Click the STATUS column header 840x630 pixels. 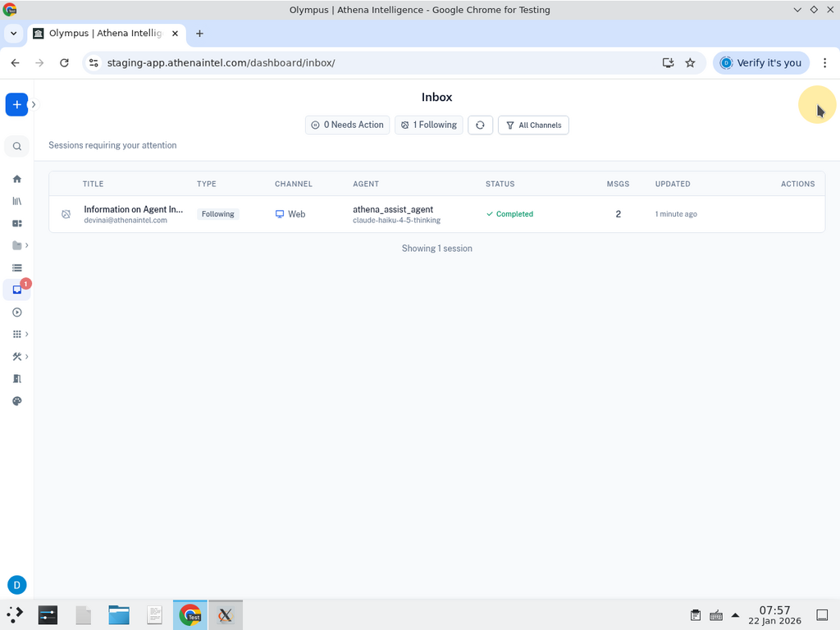tap(500, 184)
